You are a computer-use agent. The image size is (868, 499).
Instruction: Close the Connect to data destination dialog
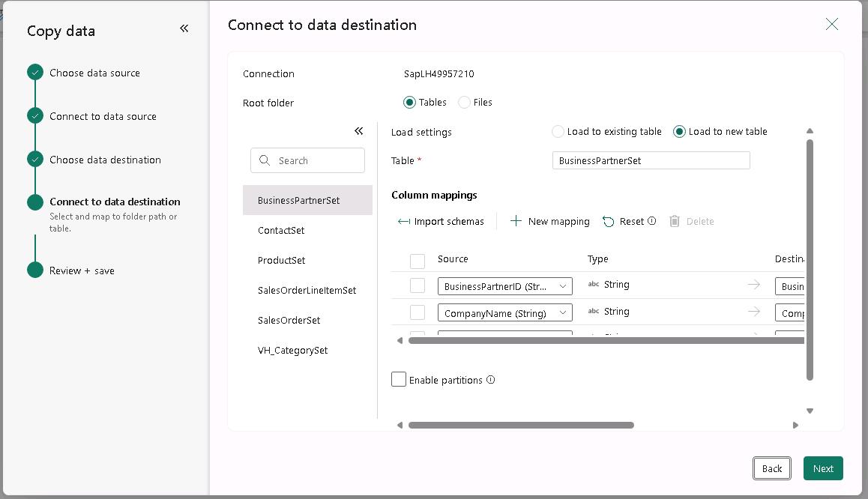(x=831, y=25)
